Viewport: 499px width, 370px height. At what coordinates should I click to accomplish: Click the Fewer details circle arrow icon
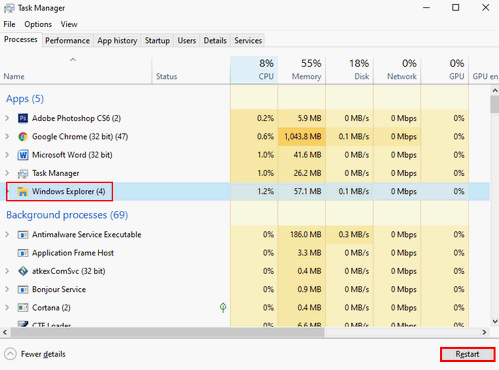pos(10,354)
